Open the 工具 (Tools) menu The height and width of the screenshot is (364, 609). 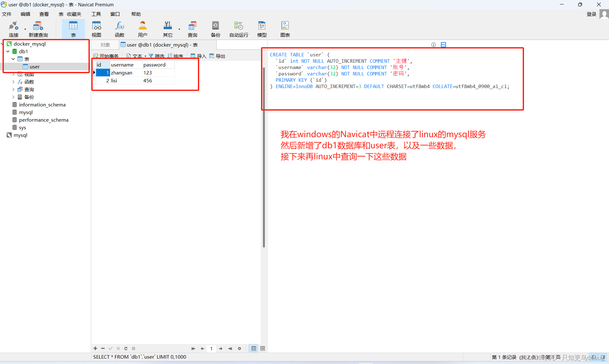[x=96, y=16]
